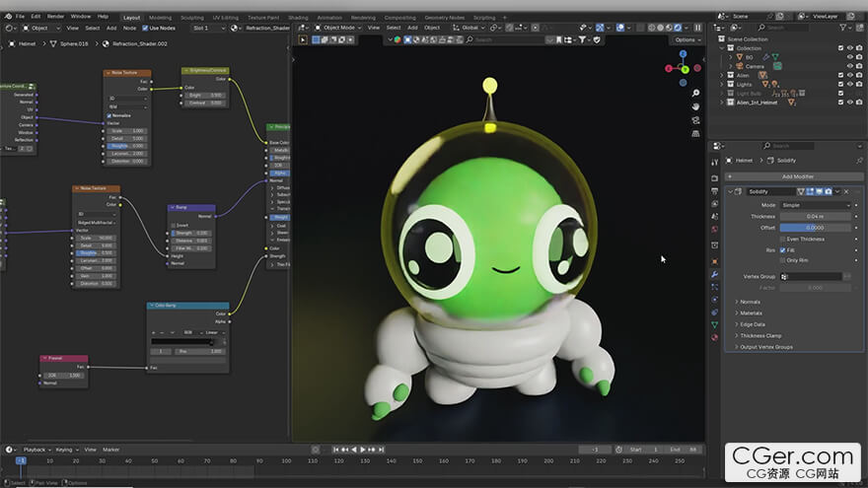868x488 pixels.
Task: Open the Solidify Mode dropdown
Action: [816, 205]
